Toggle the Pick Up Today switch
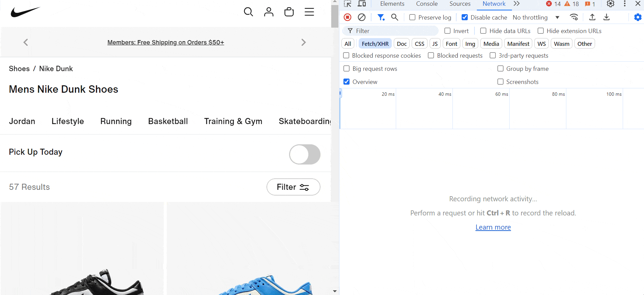This screenshot has height=295, width=644. coord(305,154)
